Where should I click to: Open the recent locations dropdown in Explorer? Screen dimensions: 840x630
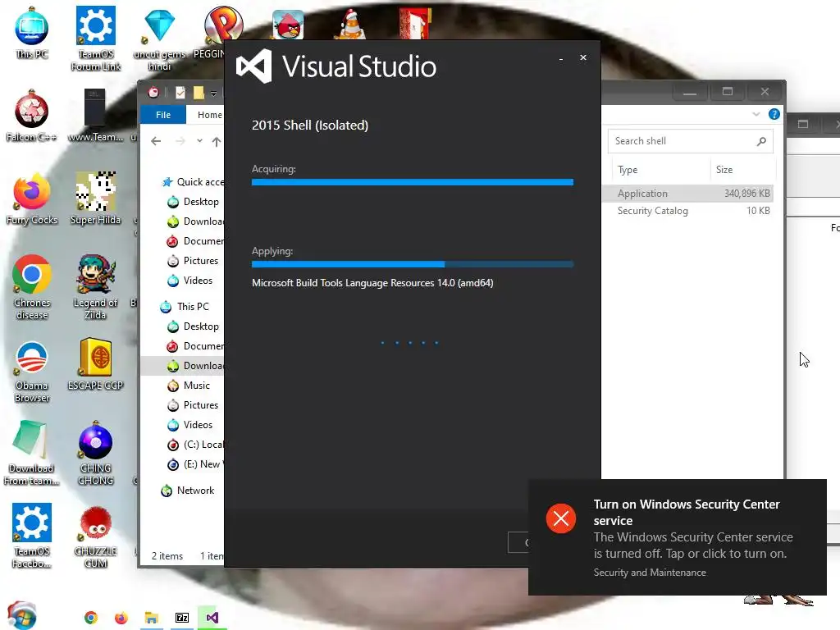point(199,141)
